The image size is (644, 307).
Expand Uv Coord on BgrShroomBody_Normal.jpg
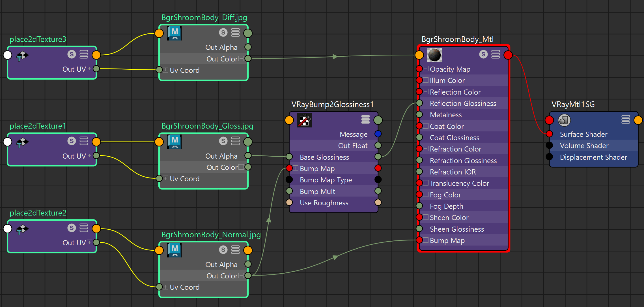click(166, 287)
